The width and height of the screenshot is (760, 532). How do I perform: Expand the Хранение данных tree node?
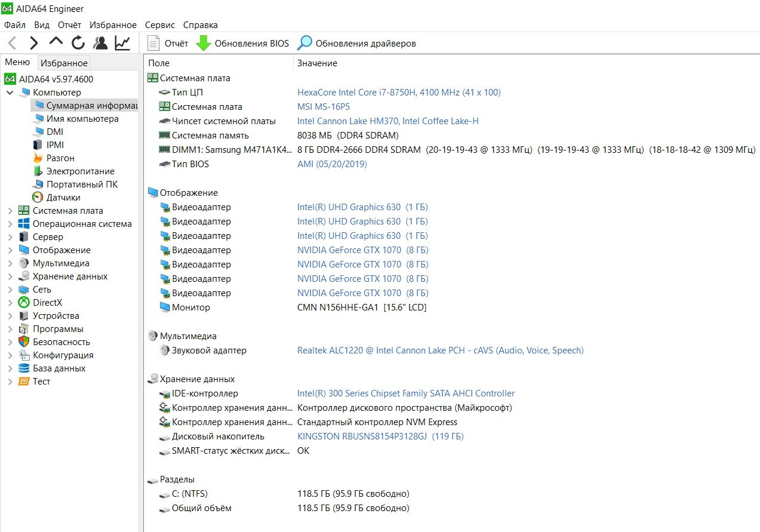(x=10, y=276)
